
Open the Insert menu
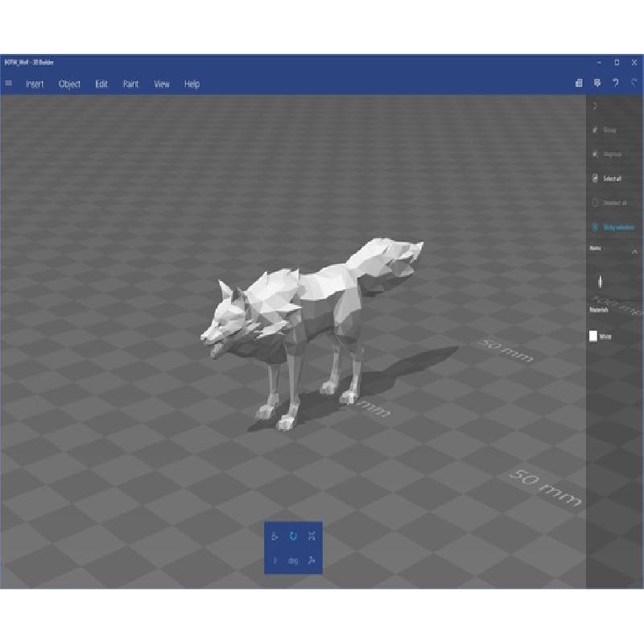click(x=35, y=85)
